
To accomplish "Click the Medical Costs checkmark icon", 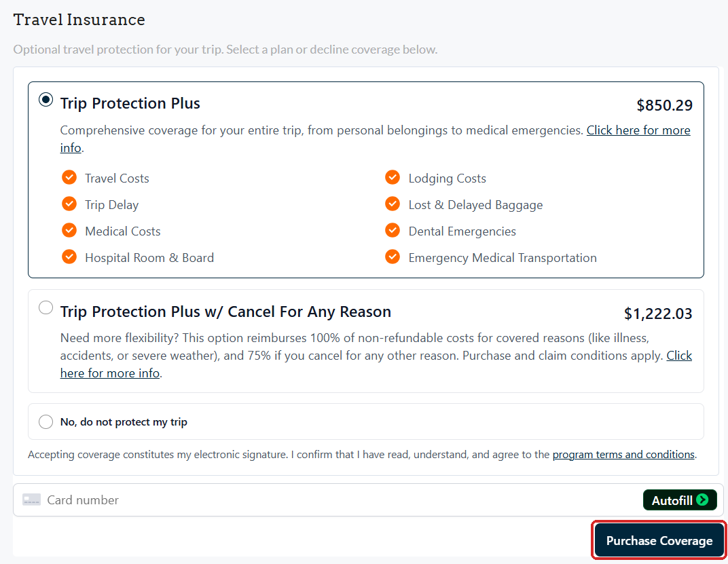I will pos(69,230).
